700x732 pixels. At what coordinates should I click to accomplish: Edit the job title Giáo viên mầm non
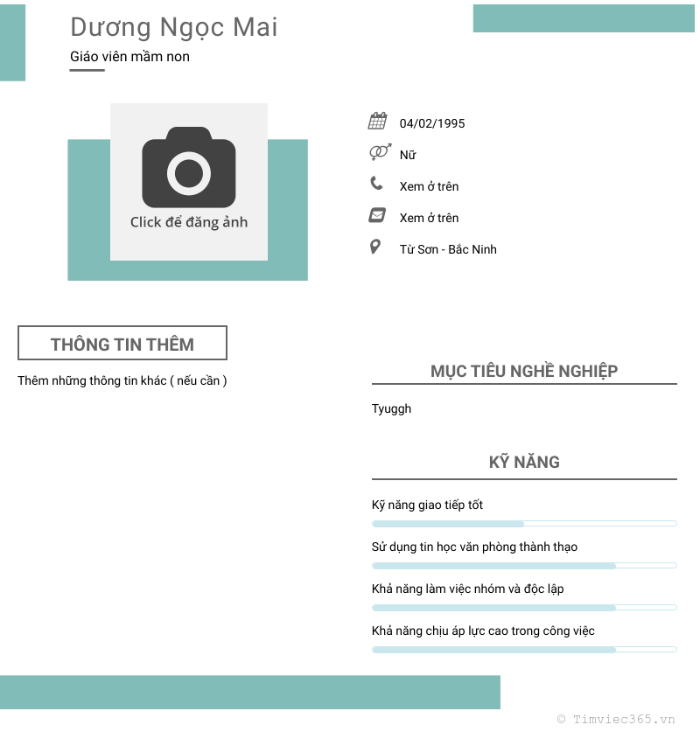129,57
